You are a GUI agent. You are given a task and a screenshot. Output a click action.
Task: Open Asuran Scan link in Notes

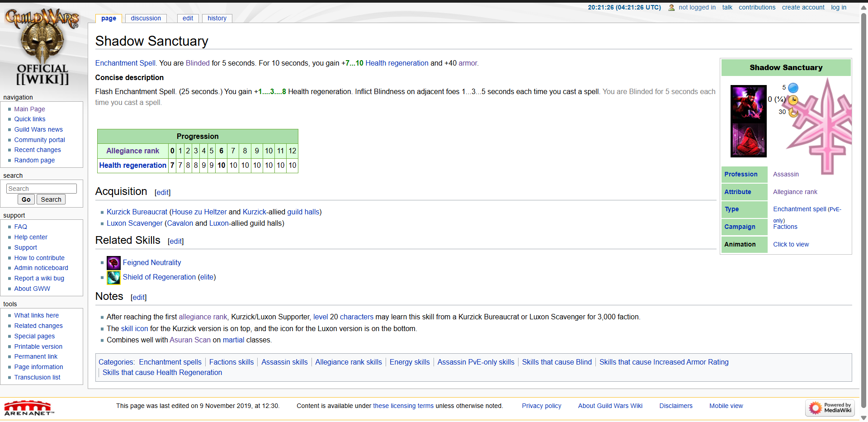click(x=190, y=340)
